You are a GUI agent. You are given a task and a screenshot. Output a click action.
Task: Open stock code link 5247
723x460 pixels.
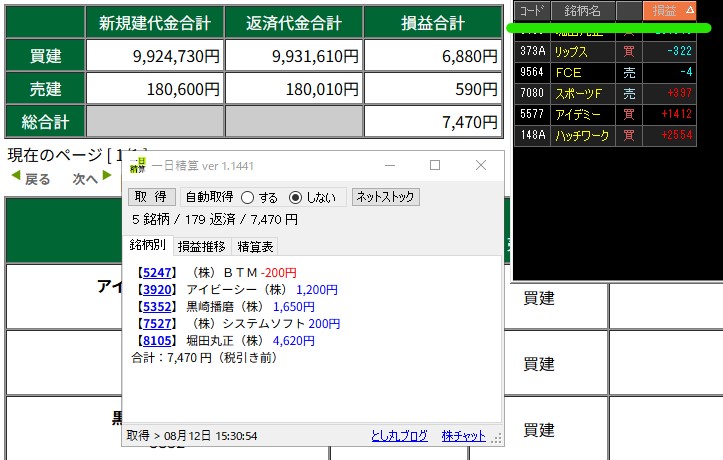click(157, 273)
